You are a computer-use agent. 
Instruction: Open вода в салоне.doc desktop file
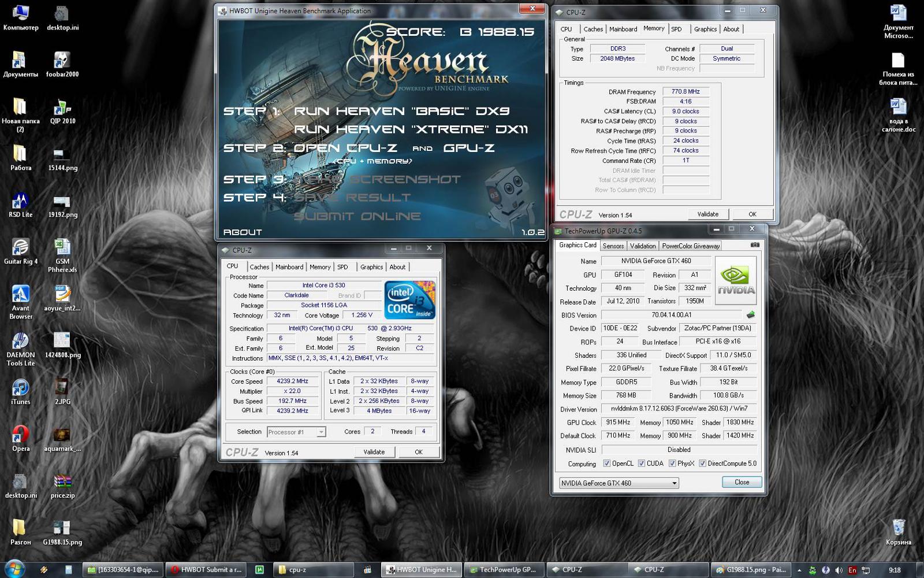pos(899,114)
